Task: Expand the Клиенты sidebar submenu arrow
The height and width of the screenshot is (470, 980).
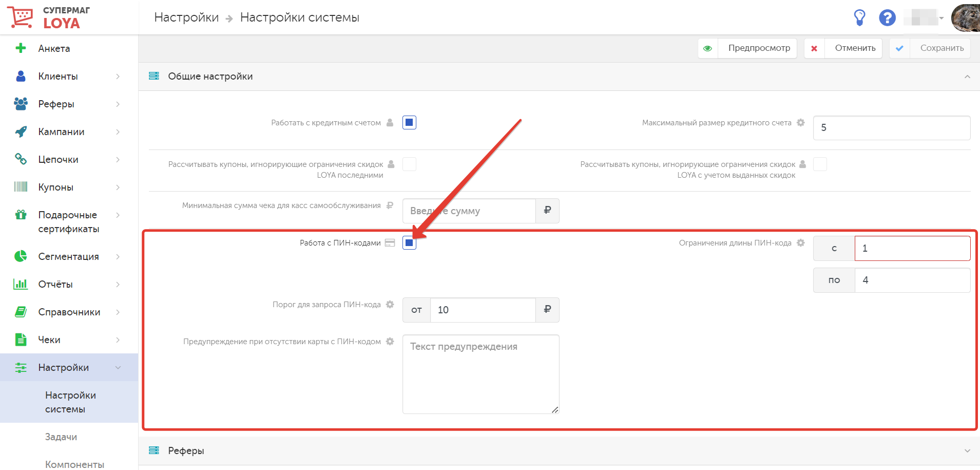Action: (118, 77)
